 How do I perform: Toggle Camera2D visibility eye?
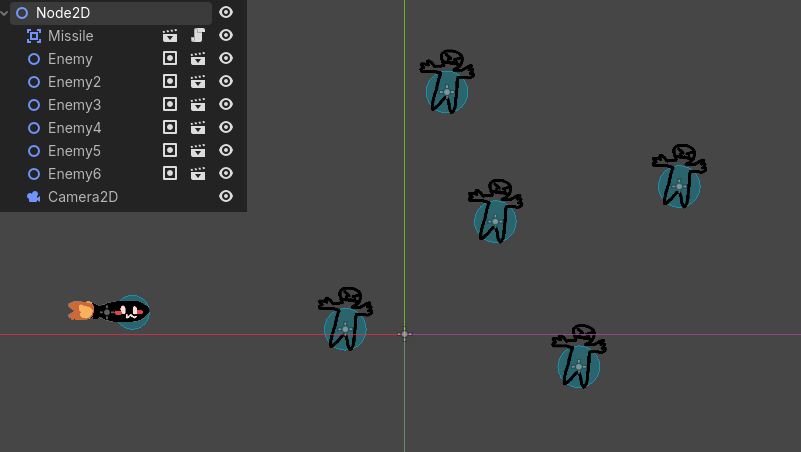point(226,196)
